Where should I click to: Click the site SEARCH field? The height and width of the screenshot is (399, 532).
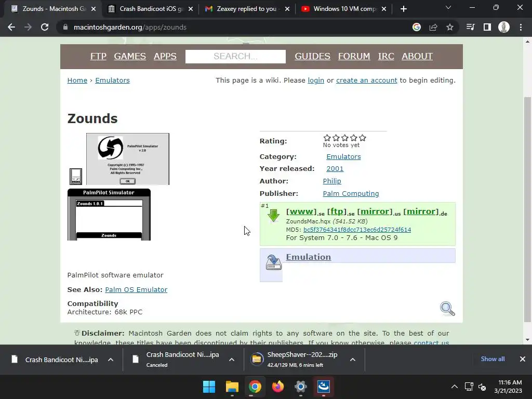pyautogui.click(x=235, y=56)
